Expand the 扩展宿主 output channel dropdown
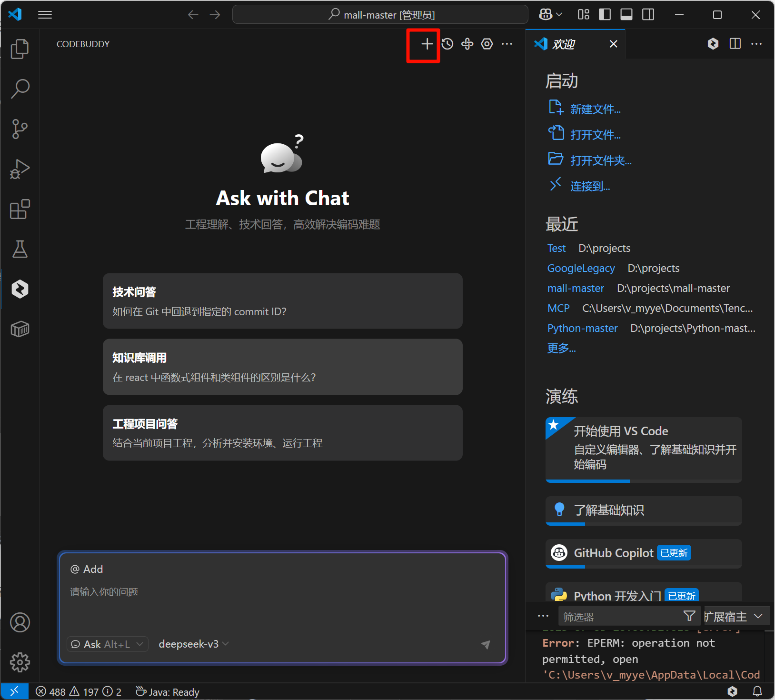775x700 pixels. point(733,617)
